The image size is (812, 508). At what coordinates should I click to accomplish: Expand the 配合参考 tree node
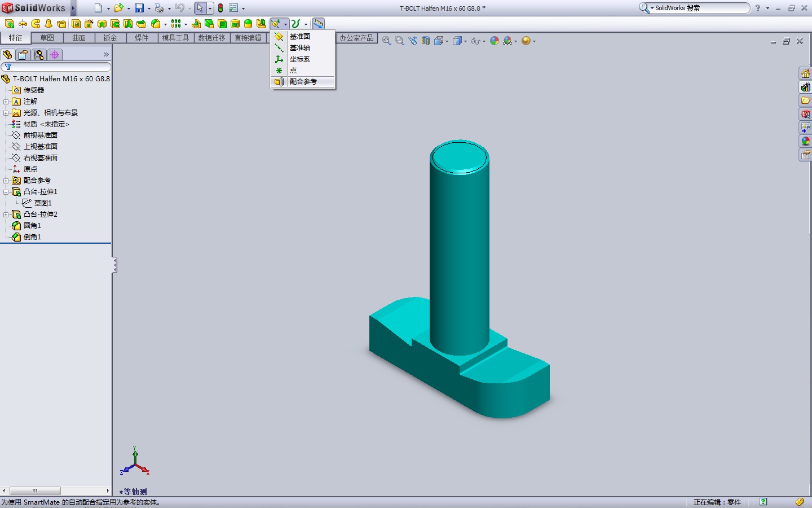point(6,181)
